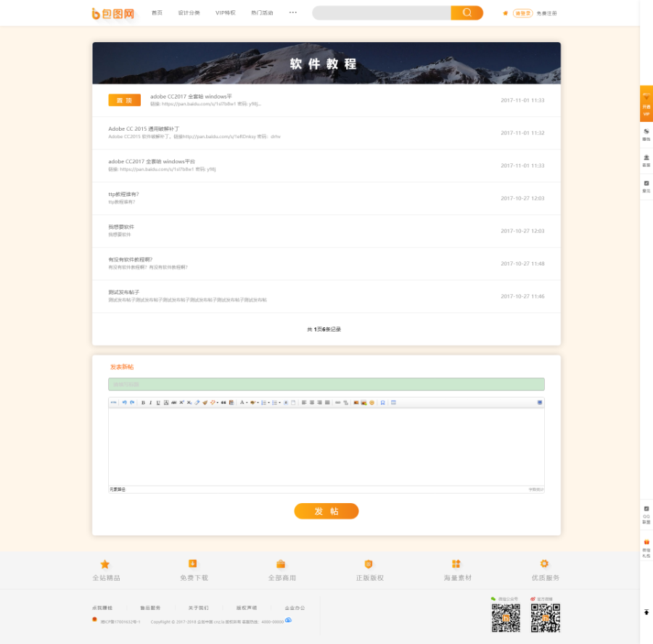653x644 pixels.
Task: Open post ttp教程谁有?
Action: (x=123, y=195)
